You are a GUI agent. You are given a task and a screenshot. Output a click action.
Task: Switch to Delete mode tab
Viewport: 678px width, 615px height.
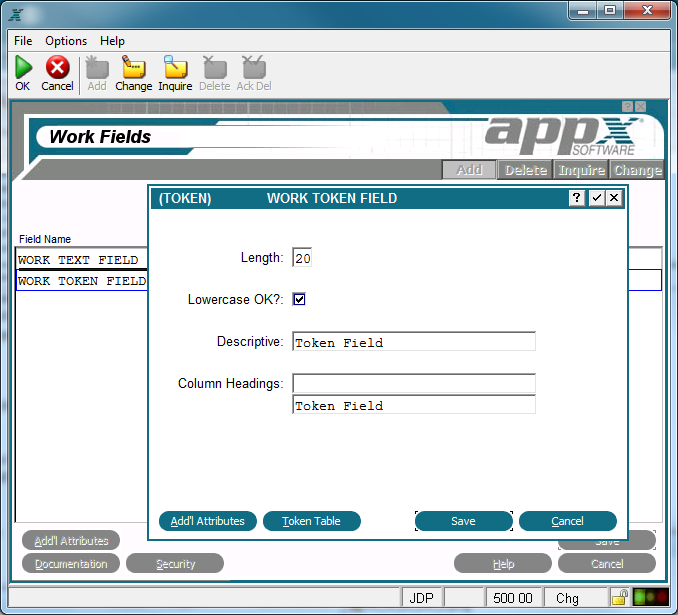point(525,170)
